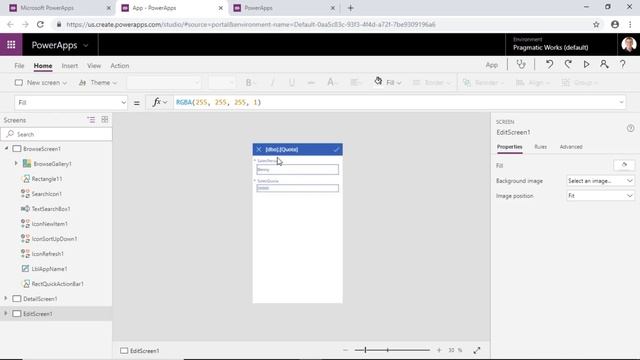Open the New screen dropdown
Screen dimensions: 640x360
point(41,82)
